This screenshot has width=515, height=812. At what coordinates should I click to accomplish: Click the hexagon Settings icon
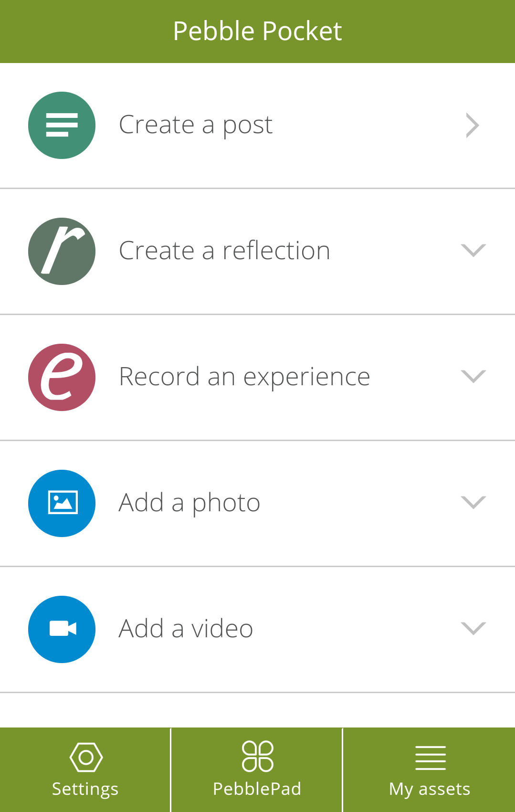coord(86,757)
